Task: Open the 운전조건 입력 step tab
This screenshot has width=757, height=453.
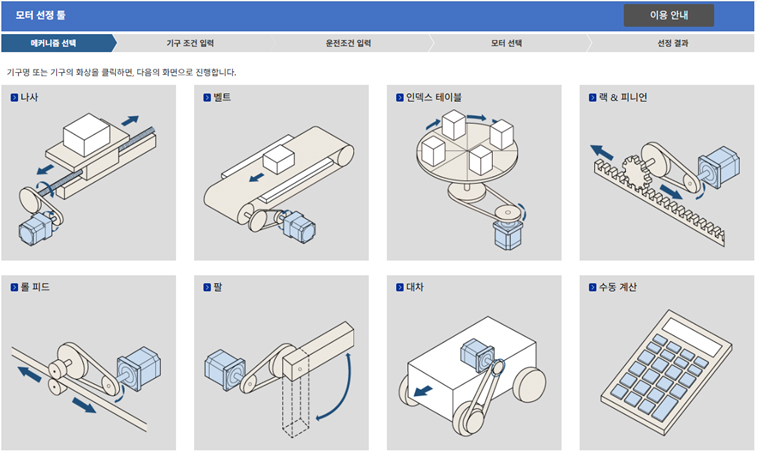Action: tap(349, 43)
